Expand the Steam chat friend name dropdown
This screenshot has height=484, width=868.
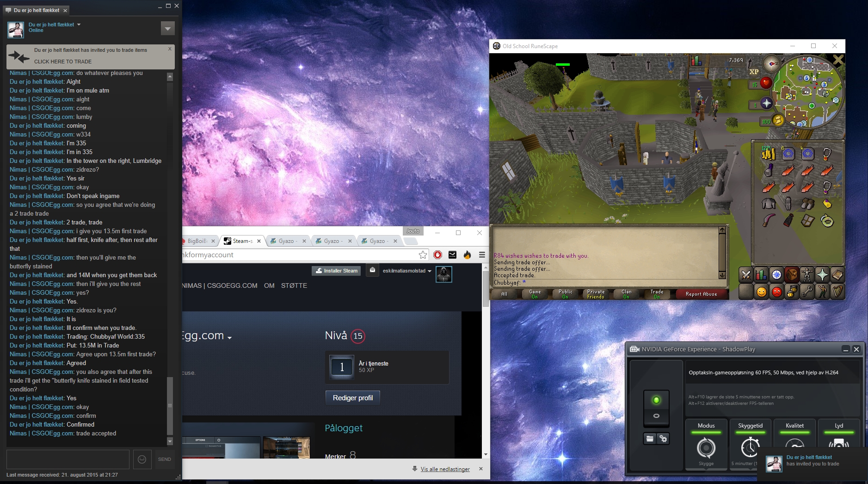pos(79,25)
